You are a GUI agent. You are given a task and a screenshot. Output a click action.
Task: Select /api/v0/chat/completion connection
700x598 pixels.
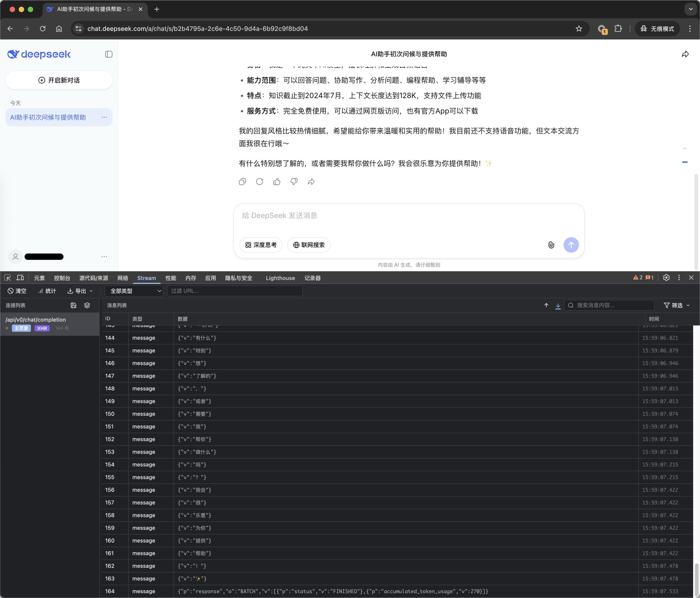pos(50,324)
